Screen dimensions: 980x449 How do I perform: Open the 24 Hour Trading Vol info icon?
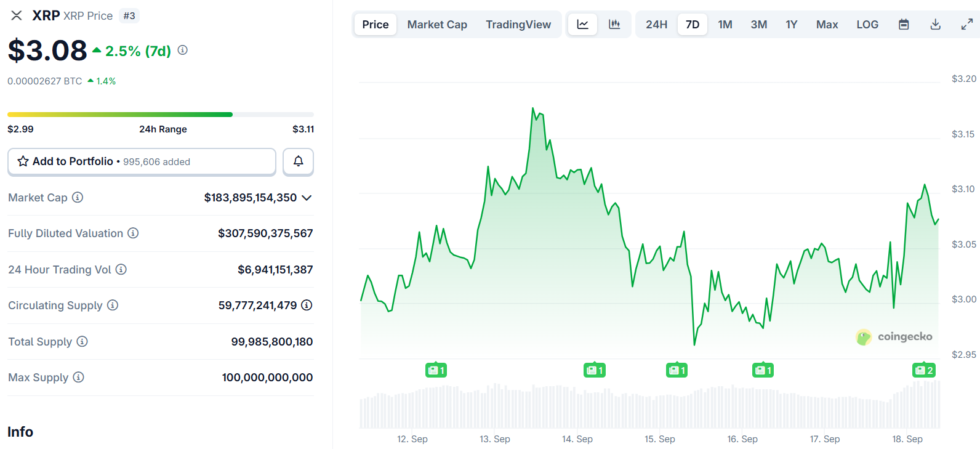click(121, 269)
